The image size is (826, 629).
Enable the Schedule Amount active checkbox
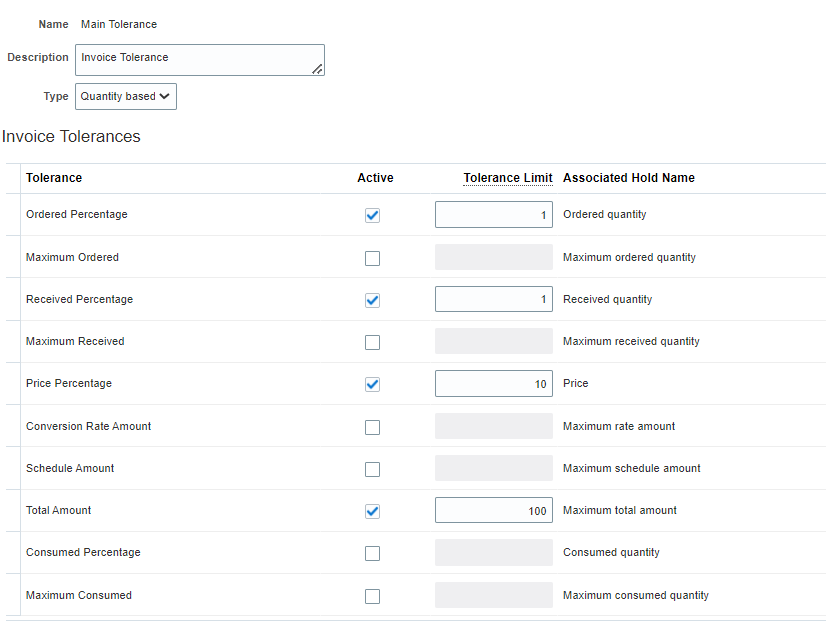pyautogui.click(x=372, y=469)
